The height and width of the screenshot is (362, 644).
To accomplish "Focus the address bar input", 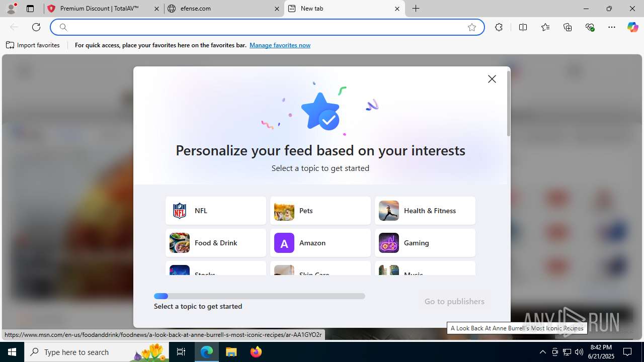I will point(267,27).
